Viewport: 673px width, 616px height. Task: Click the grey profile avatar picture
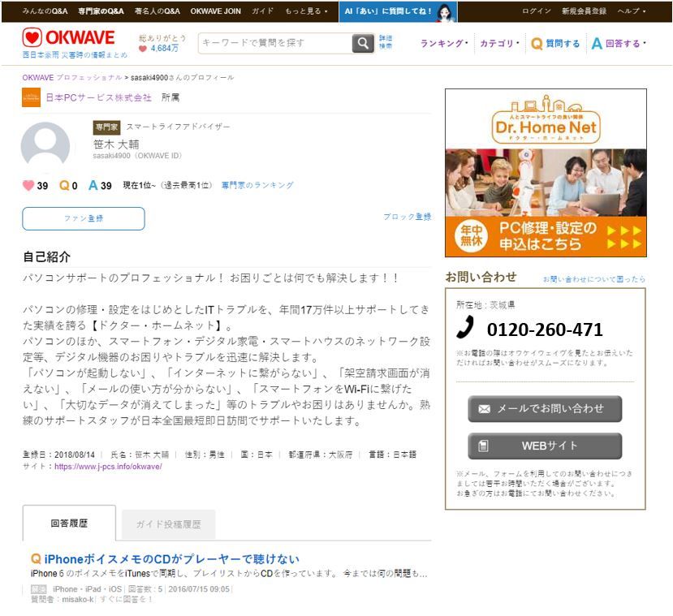[x=45, y=144]
